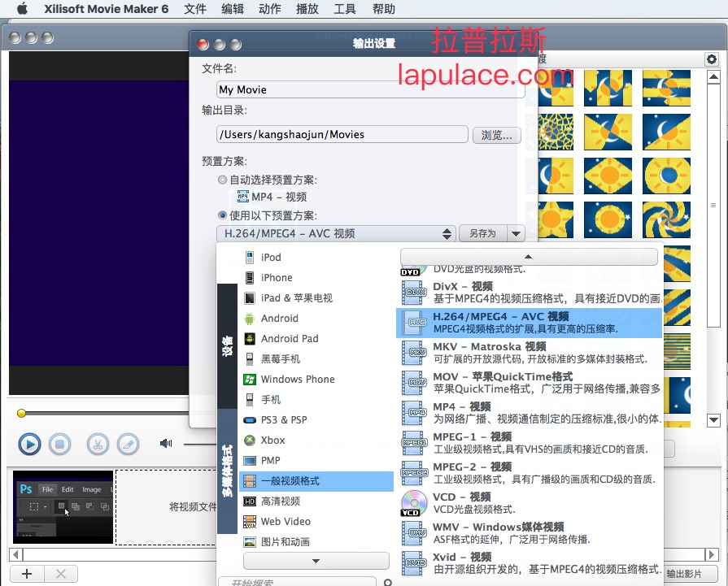
Task: Open the 文件 menu
Action: 195,9
